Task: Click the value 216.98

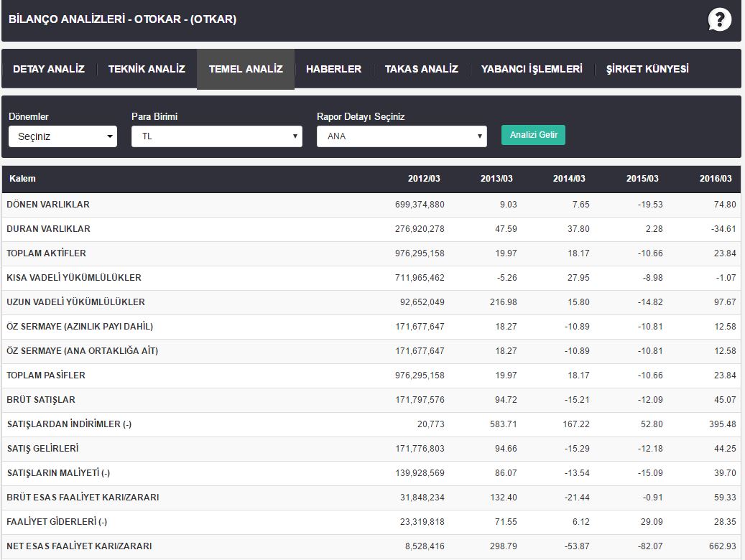Action: click(x=503, y=302)
